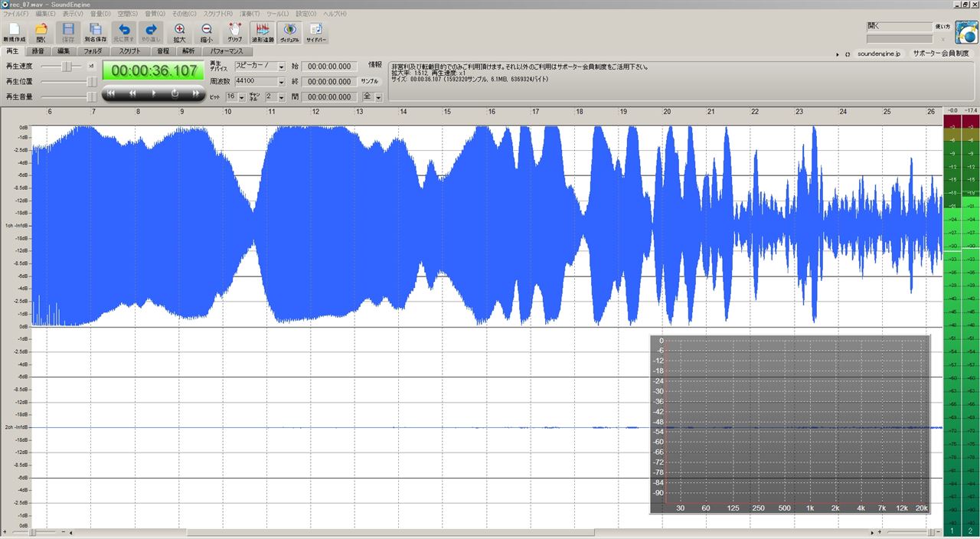Open the ヘルプ(H) menu
The image size is (980, 539).
[x=335, y=14]
